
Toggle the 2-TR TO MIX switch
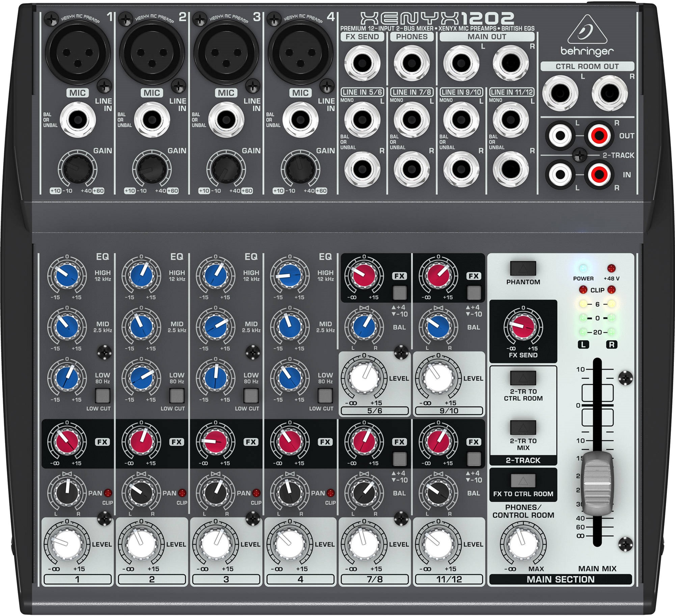[523, 428]
